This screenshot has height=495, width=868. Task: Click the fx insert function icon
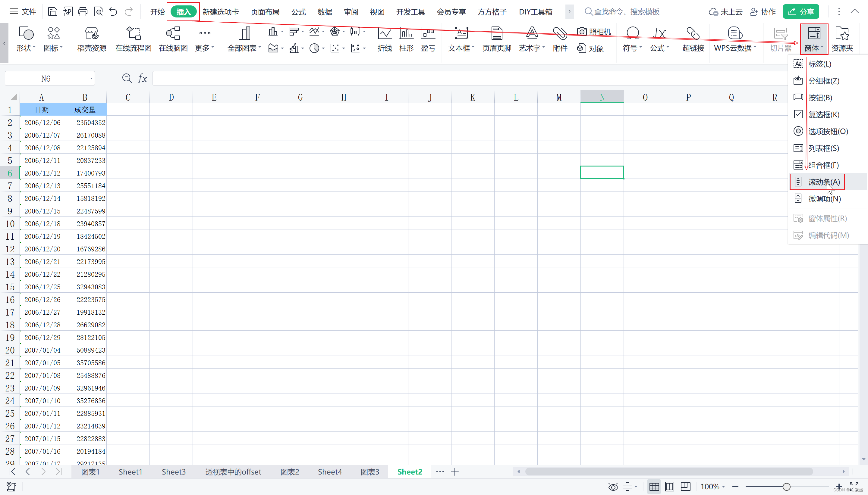tap(142, 79)
